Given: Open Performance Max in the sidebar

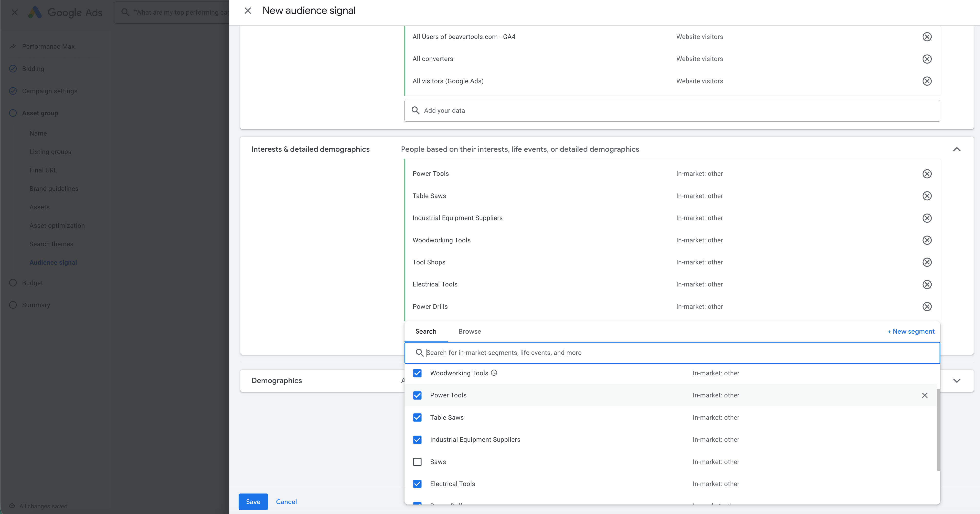Looking at the screenshot, I should click(x=48, y=46).
